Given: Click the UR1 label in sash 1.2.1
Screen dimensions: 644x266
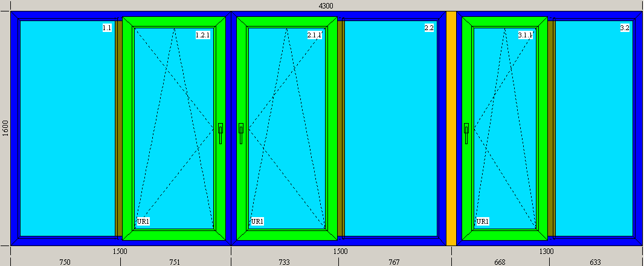Looking at the screenshot, I should click(x=143, y=222).
